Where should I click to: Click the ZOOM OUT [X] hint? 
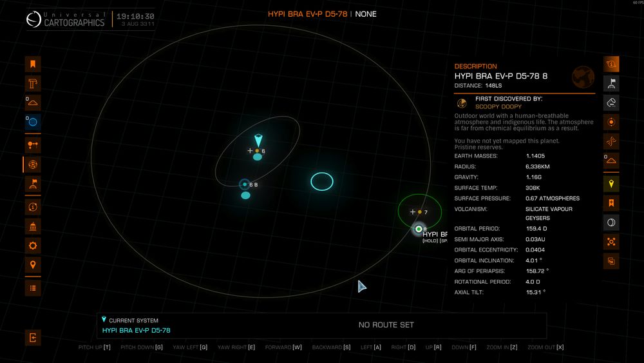[x=545, y=348]
